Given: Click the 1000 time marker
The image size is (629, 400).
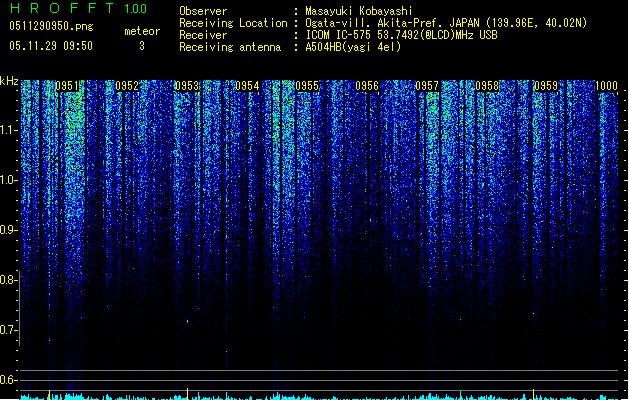Looking at the screenshot, I should [x=606, y=86].
